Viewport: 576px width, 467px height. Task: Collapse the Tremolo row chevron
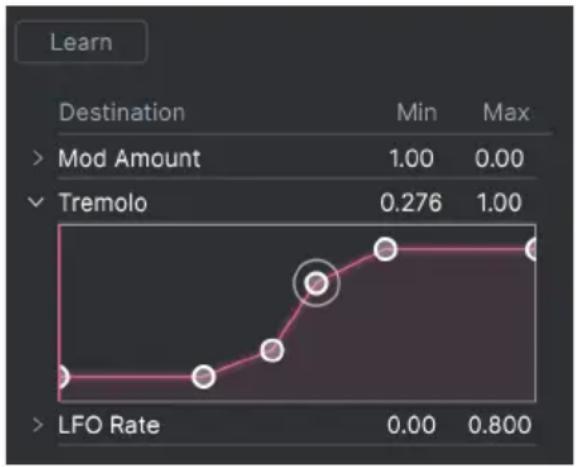36,202
